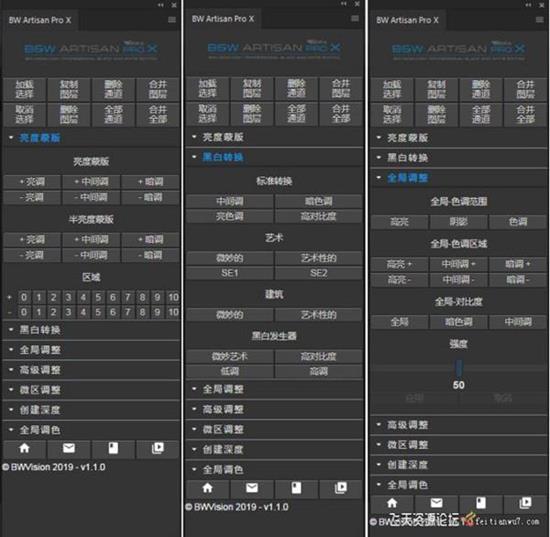Open panel flyout menu in right panel
This screenshot has height=537, width=550.
tap(540, 20)
